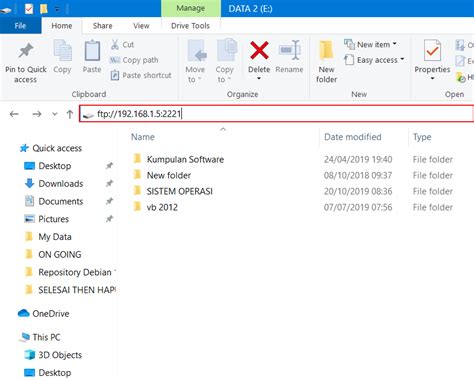Viewport: 474px width, 380px height.
Task: Open the Drive Tools tab
Action: [x=190, y=26]
